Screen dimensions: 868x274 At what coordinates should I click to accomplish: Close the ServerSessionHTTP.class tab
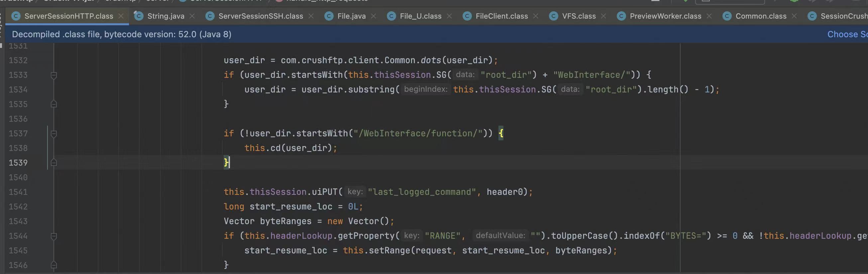point(121,16)
